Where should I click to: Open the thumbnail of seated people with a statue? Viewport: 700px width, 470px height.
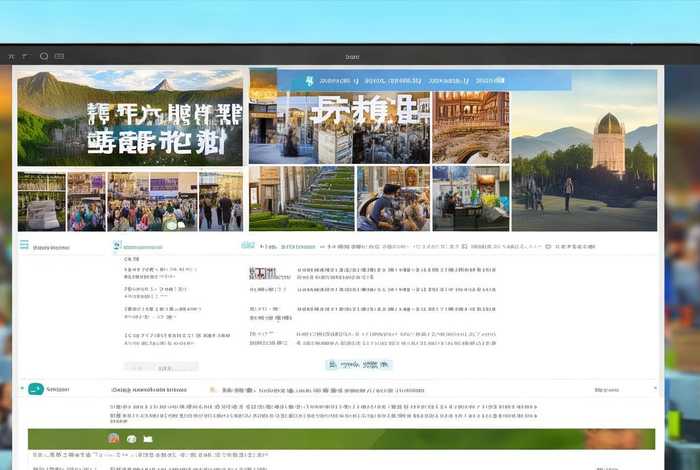[x=393, y=198]
